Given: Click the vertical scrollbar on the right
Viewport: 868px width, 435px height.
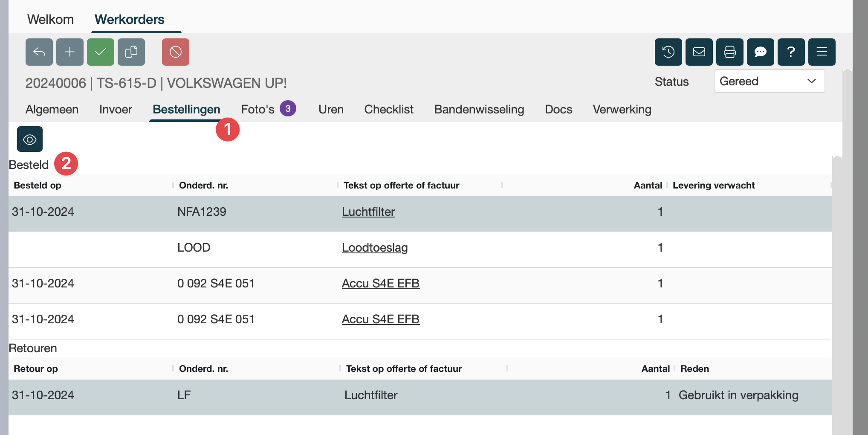Looking at the screenshot, I should click(837, 294).
